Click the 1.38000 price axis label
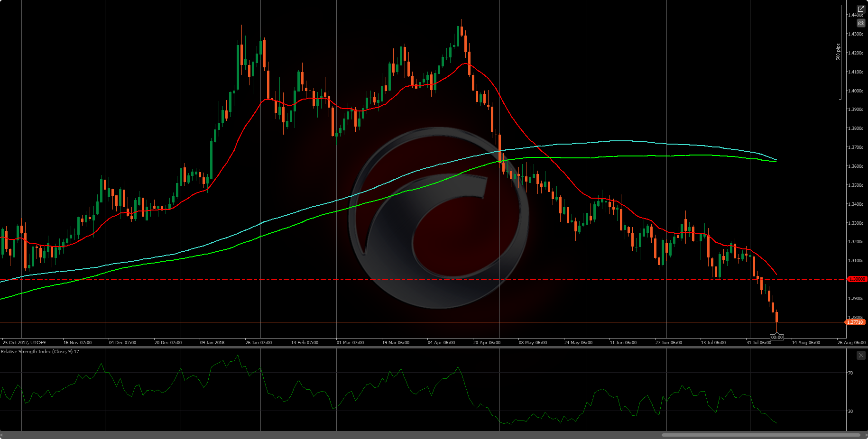868x439 pixels. 856,128
